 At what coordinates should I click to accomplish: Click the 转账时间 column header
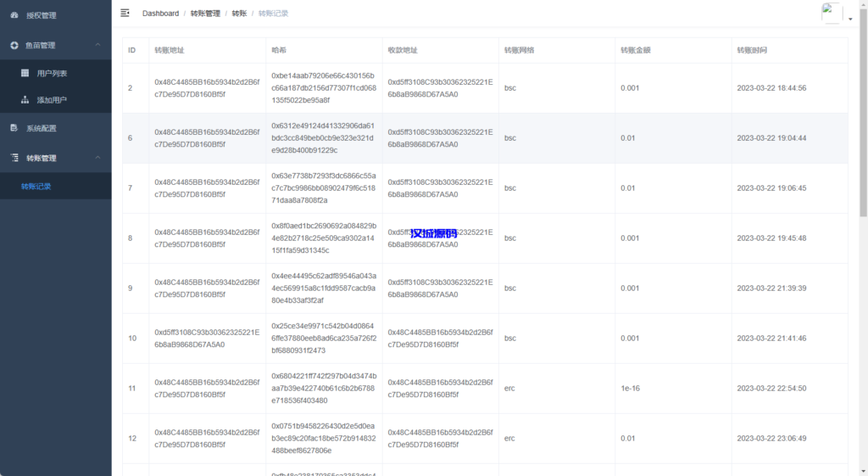[x=752, y=51]
